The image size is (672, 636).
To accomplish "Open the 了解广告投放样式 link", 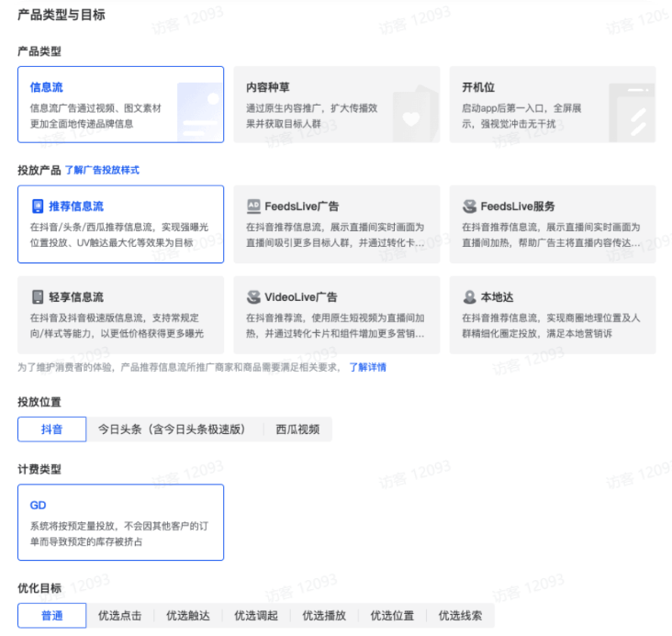I will click(x=102, y=170).
